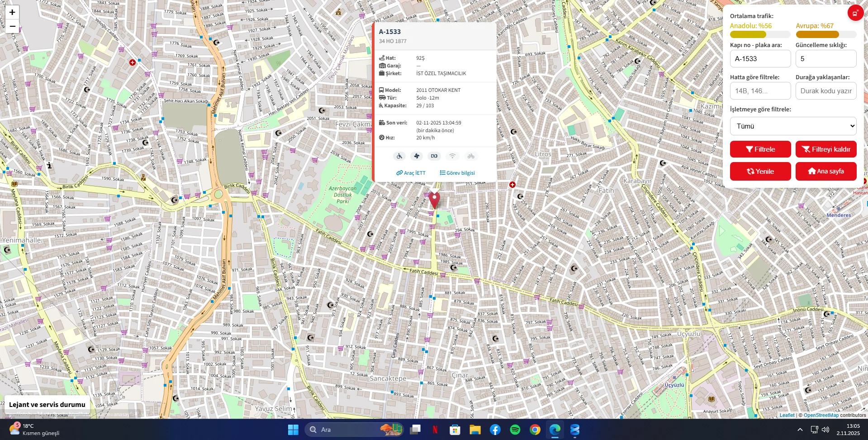Focus the 'Hatta göre filtrele' input field
This screenshot has width=868, height=440.
(x=760, y=91)
